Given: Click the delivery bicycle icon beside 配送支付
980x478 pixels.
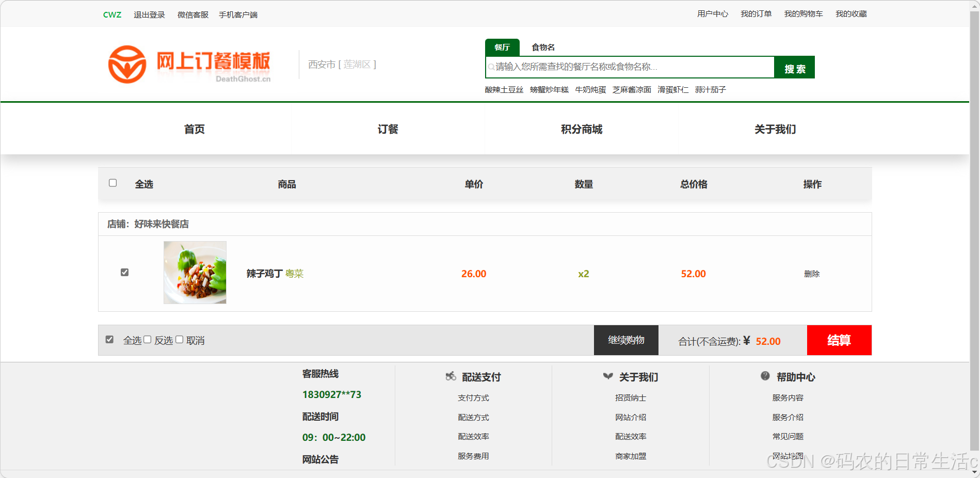Looking at the screenshot, I should [450, 376].
